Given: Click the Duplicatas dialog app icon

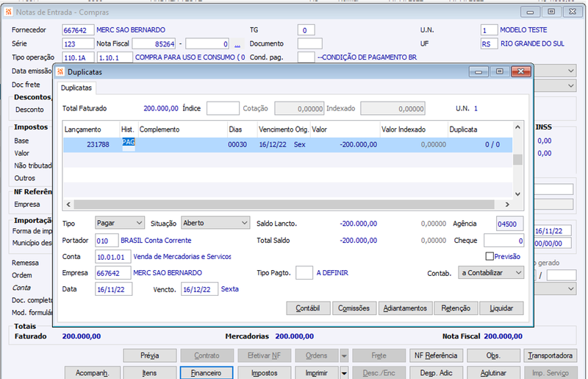Looking at the screenshot, I should [60, 71].
